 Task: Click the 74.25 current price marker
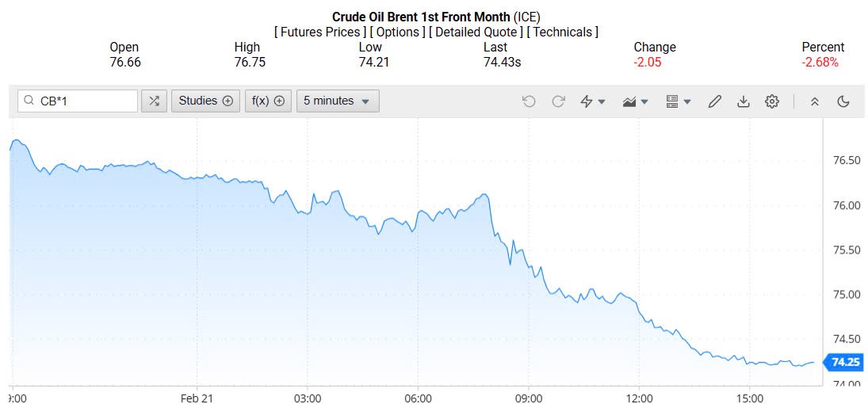pyautogui.click(x=845, y=362)
